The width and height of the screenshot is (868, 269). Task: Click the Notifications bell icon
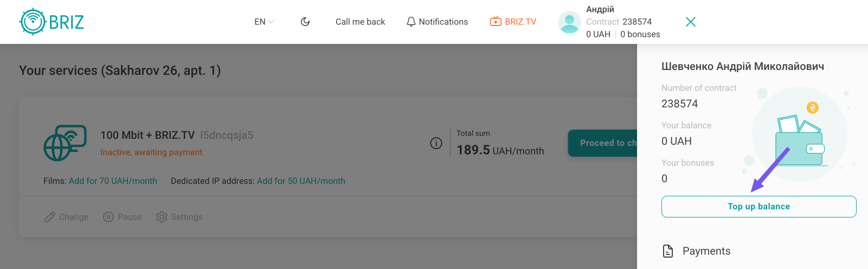(412, 22)
